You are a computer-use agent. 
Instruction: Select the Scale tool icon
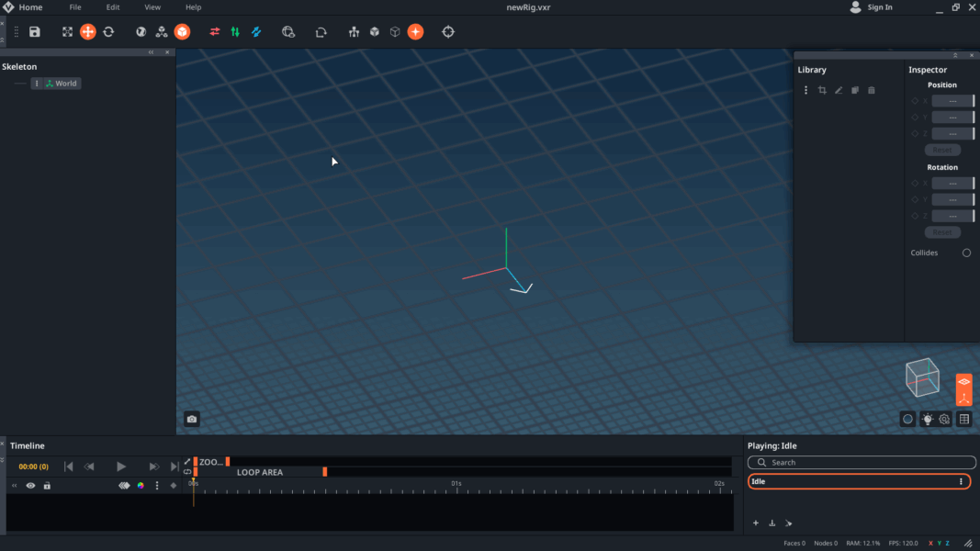pyautogui.click(x=67, y=32)
